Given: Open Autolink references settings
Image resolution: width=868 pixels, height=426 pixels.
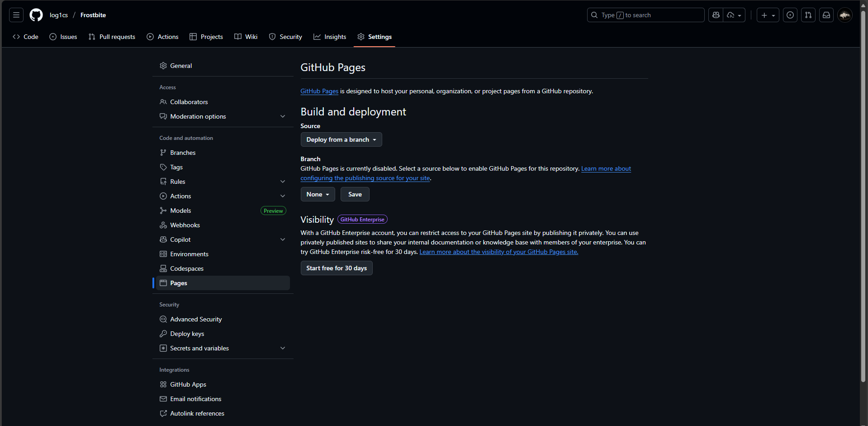Looking at the screenshot, I should (223, 413).
